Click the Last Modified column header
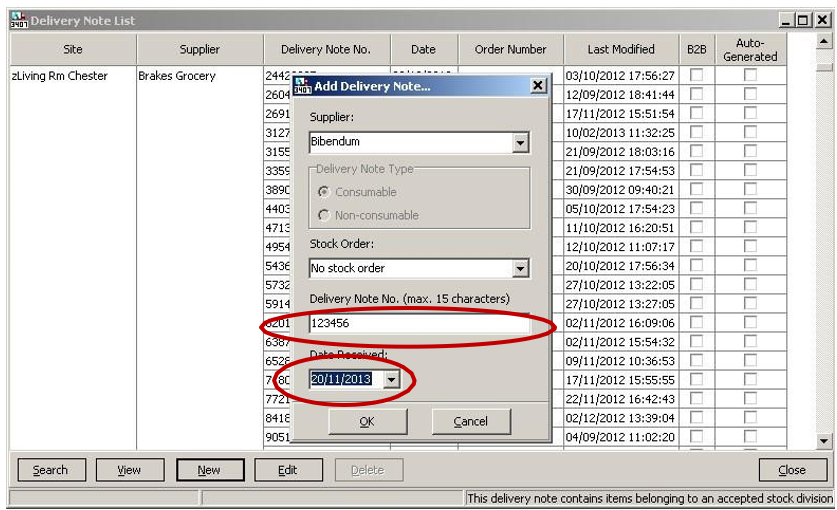837x510 pixels. pyautogui.click(x=621, y=49)
